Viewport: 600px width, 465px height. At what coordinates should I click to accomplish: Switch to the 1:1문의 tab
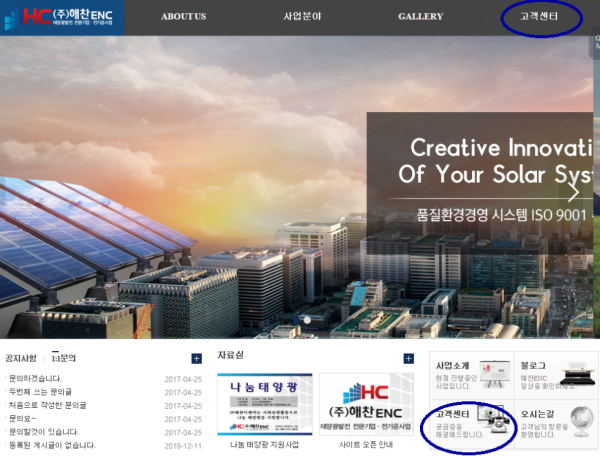tap(63, 357)
